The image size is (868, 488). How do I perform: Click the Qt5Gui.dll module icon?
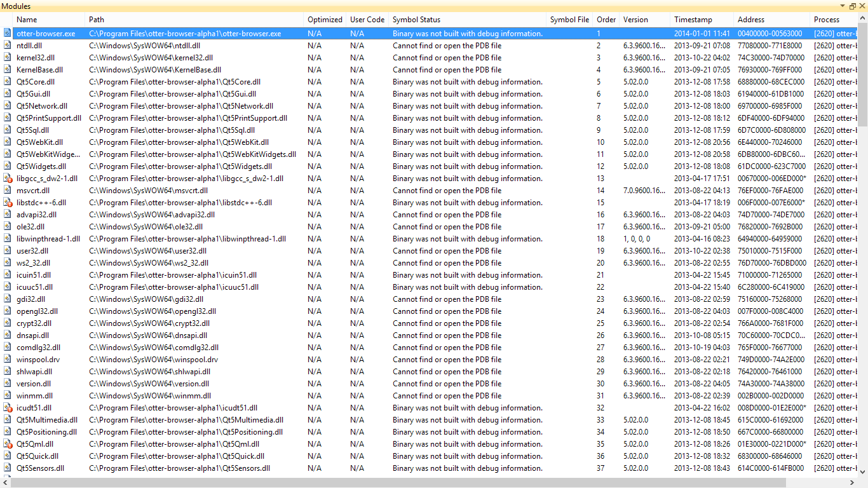(8, 94)
